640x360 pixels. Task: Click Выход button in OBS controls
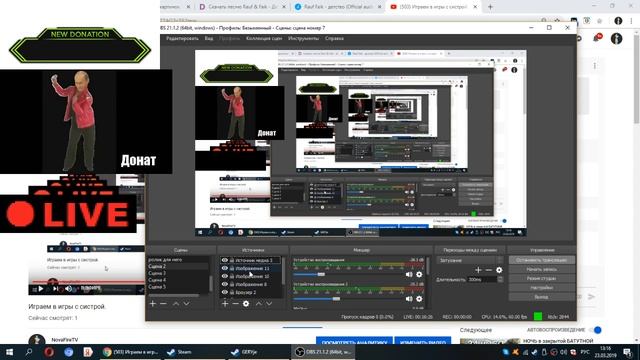click(542, 297)
